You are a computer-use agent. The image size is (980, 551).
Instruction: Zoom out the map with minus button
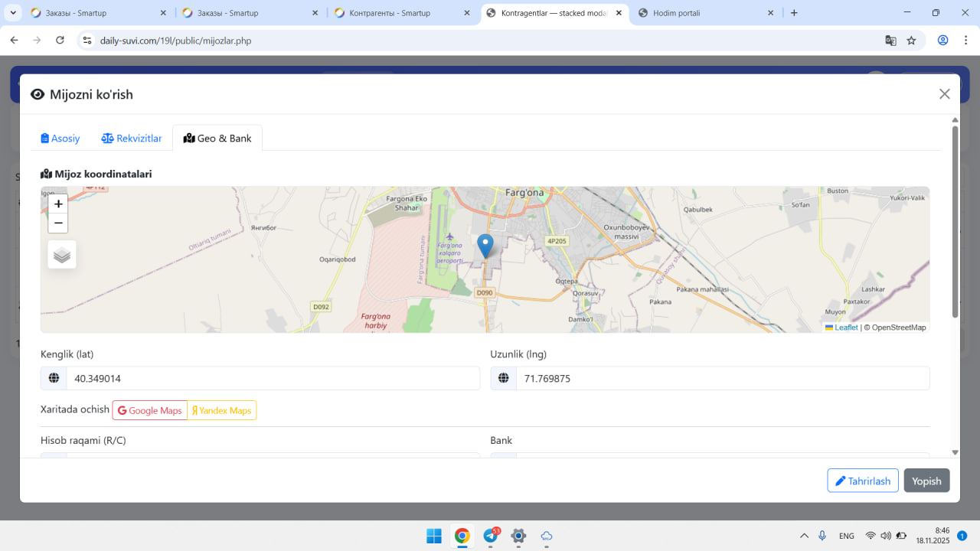coord(58,223)
